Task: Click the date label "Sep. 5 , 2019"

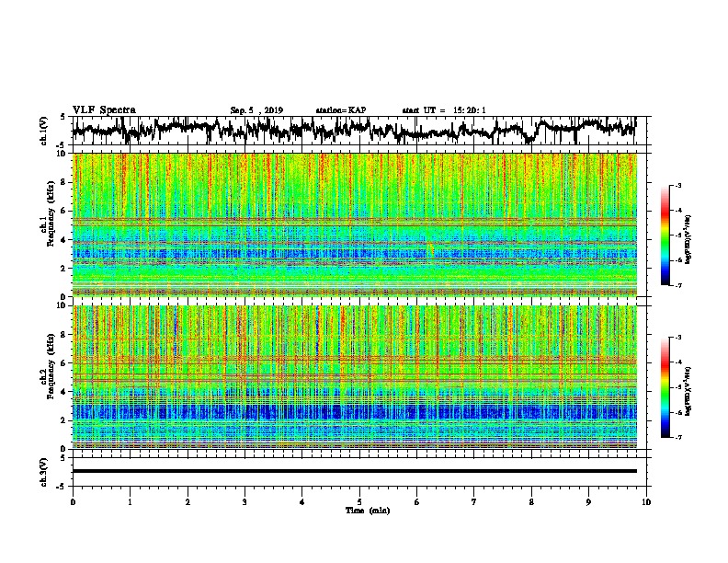Action: pyautogui.click(x=256, y=110)
